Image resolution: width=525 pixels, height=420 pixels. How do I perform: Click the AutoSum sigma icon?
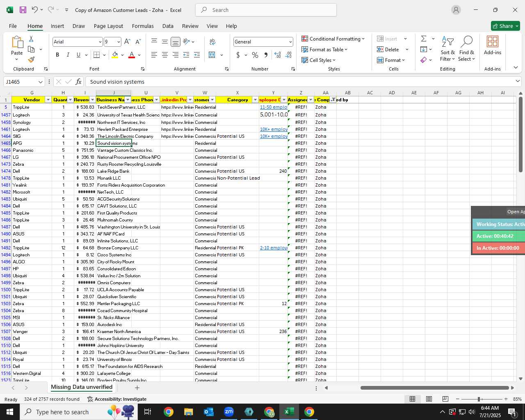(x=424, y=39)
